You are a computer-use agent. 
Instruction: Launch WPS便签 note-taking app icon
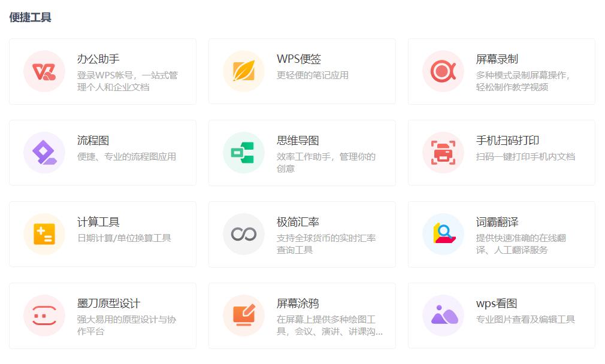pyautogui.click(x=243, y=71)
